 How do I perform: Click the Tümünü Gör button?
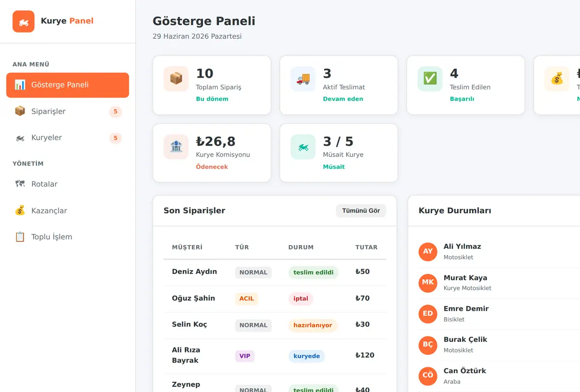[361, 211]
